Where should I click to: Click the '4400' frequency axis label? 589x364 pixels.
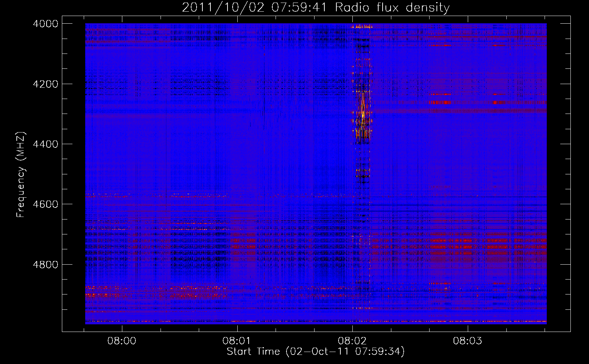(46, 144)
